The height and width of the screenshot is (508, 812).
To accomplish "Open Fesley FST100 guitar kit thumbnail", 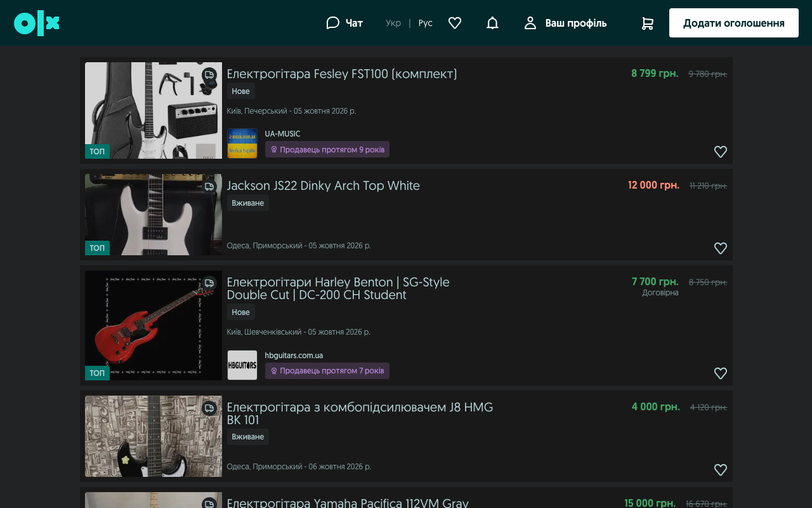I will [x=154, y=110].
